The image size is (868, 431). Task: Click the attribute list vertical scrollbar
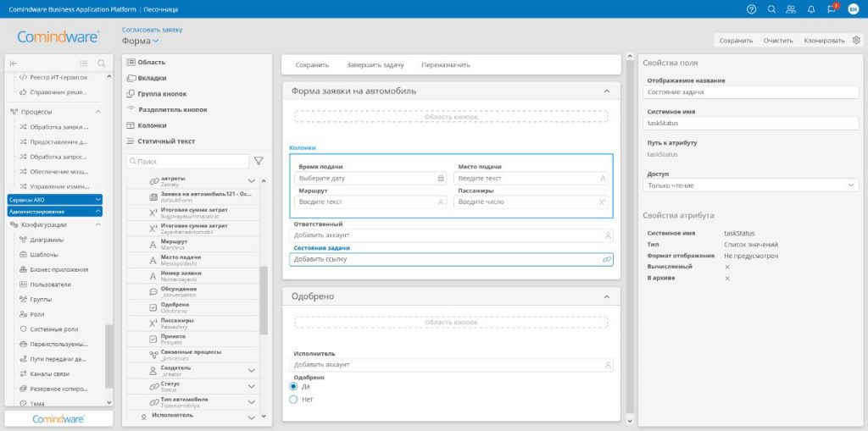263,301
